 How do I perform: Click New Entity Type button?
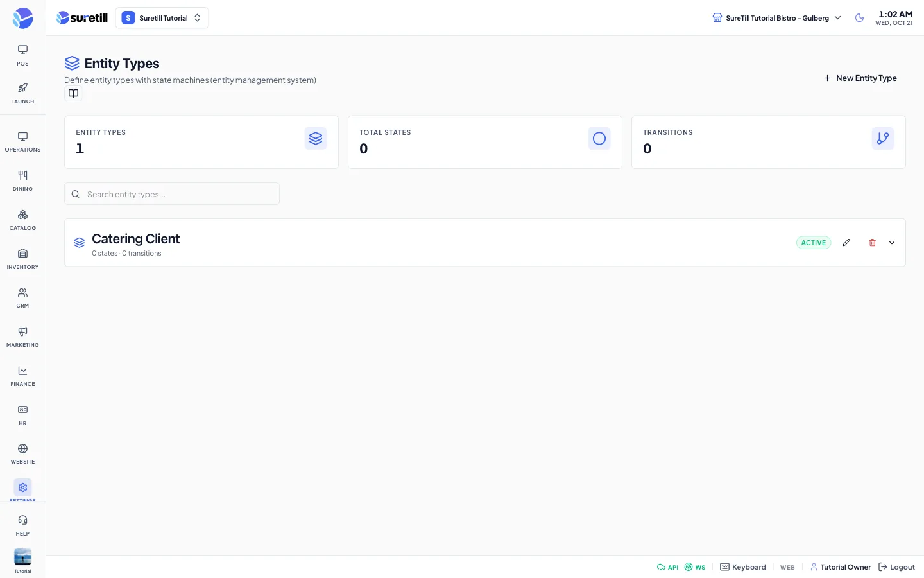[860, 78]
